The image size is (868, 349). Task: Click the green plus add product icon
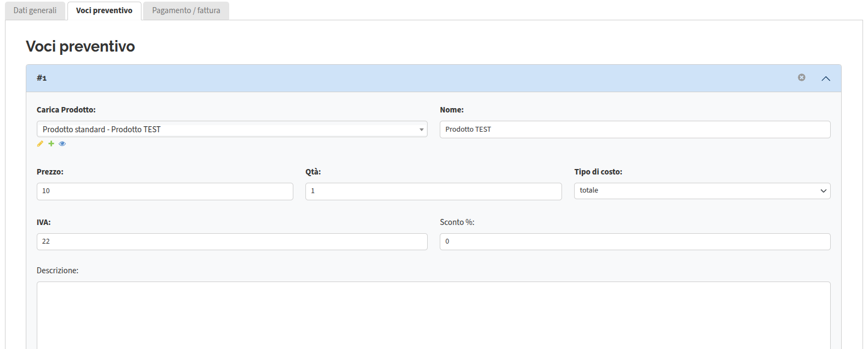[51, 144]
